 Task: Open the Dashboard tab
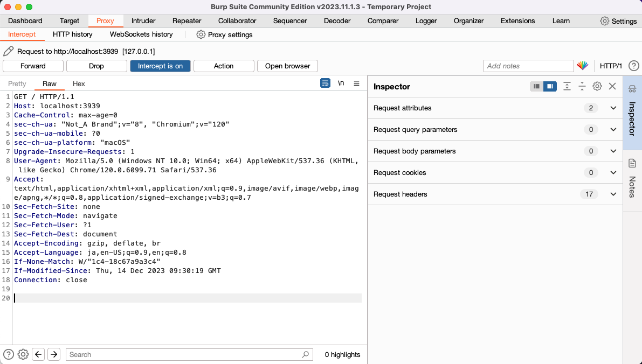25,21
